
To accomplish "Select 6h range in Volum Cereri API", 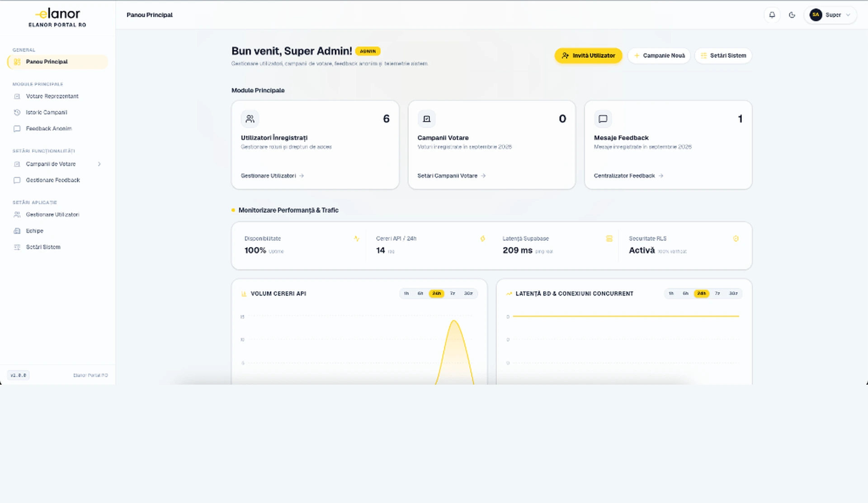I will click(x=420, y=294).
